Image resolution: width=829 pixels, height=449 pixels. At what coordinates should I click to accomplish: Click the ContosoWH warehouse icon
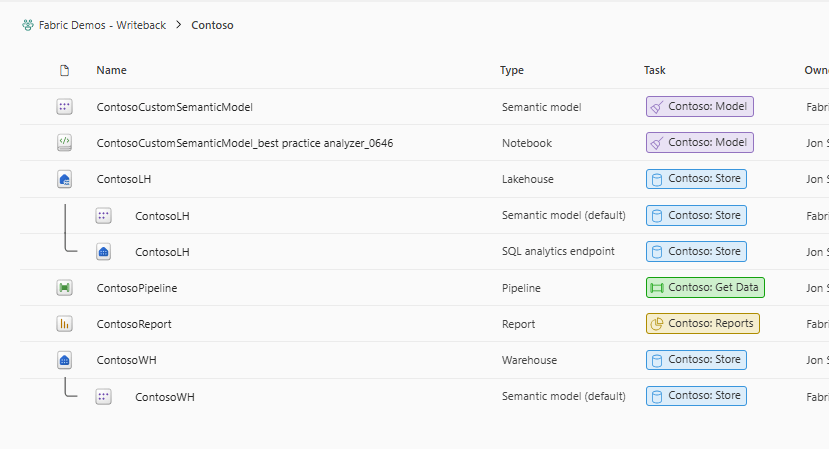point(64,360)
